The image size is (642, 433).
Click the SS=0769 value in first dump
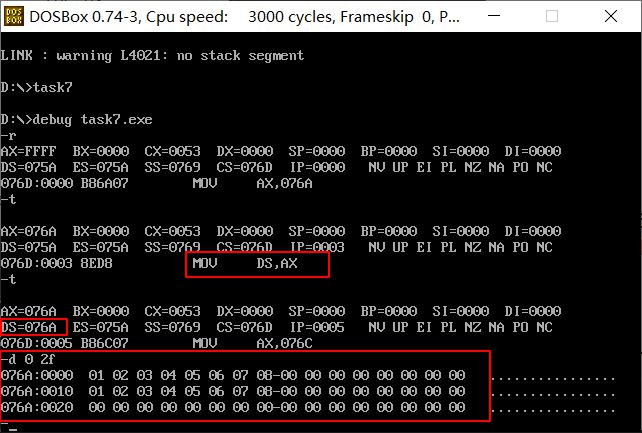pyautogui.click(x=172, y=167)
